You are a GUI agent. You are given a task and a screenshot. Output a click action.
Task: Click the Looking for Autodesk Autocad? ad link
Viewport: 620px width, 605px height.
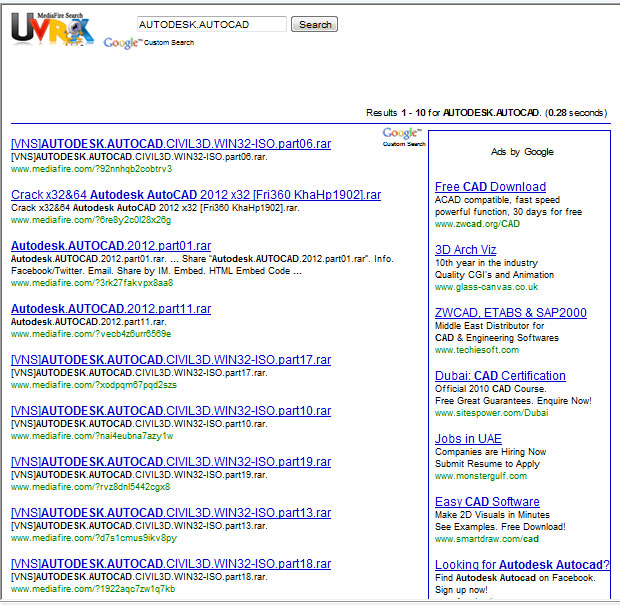point(522,564)
